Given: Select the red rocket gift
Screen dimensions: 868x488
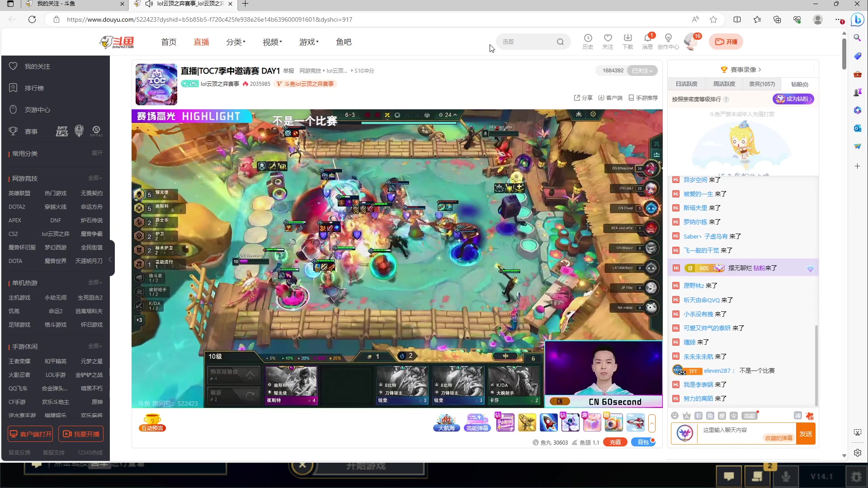Looking at the screenshot, I should (x=548, y=423).
